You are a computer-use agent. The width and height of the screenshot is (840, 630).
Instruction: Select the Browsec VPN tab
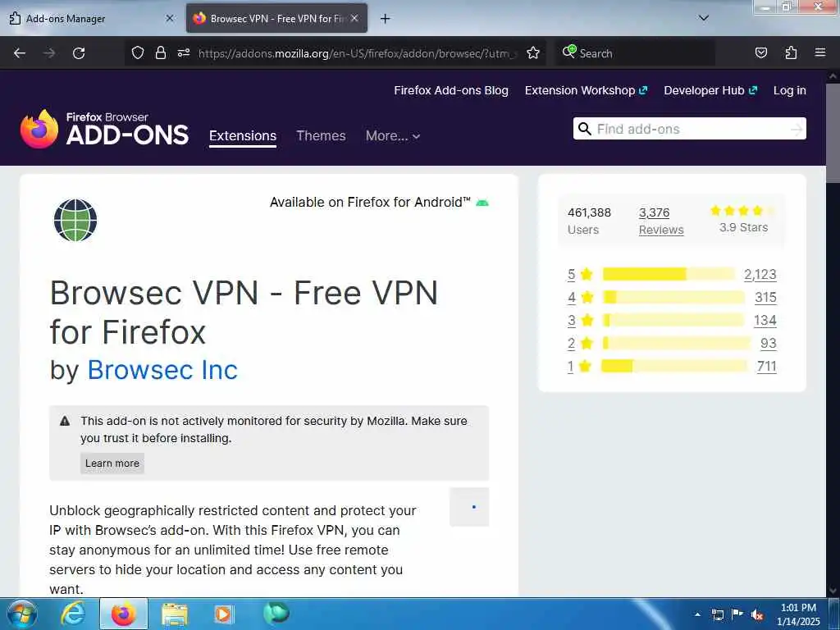coord(276,19)
